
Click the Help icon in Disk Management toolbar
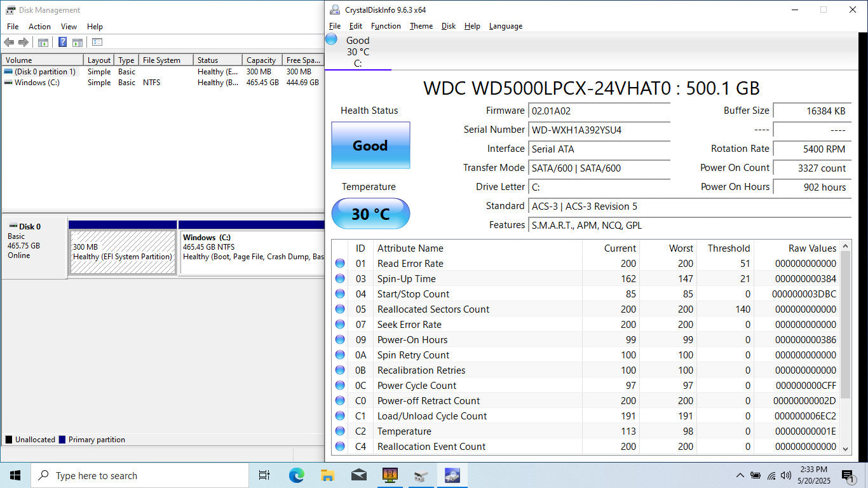(x=62, y=43)
